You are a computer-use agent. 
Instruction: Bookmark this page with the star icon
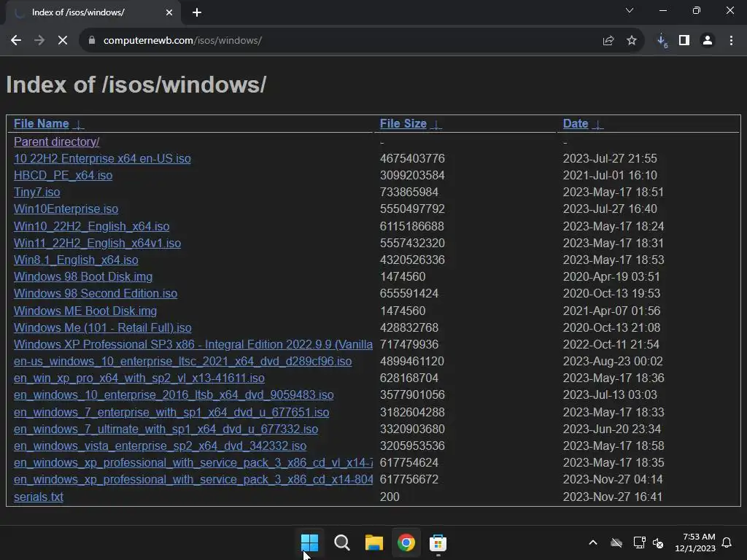click(x=632, y=41)
